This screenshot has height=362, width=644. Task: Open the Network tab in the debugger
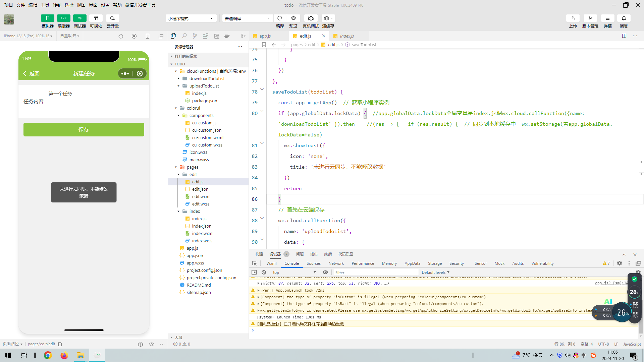click(x=336, y=263)
